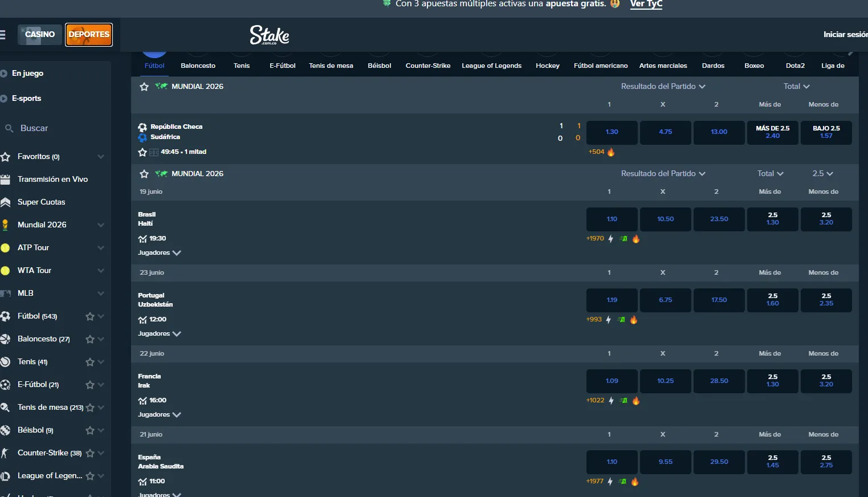Image resolution: width=868 pixels, height=497 pixels.
Task: Open the 2.5 line dropdown
Action: click(823, 174)
